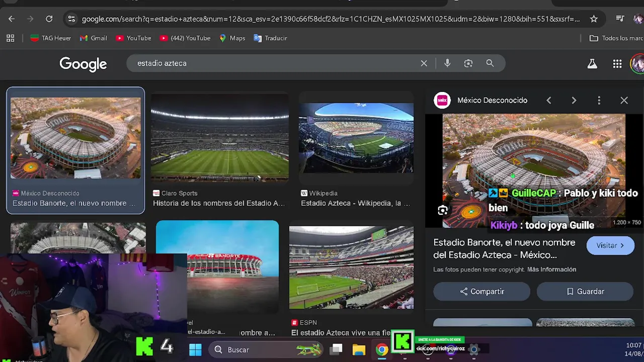Click Estadio Azteca - Wikipedia result title
The image size is (644, 362).
[355, 203]
